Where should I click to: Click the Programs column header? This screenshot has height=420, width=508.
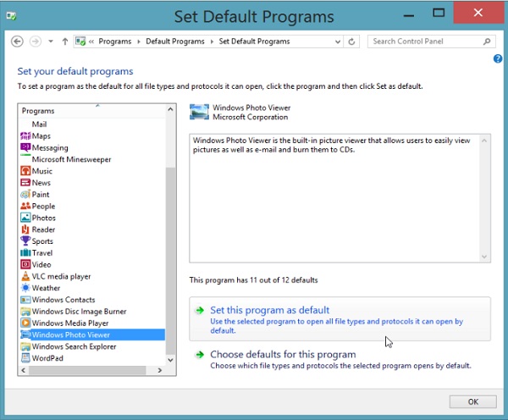(92, 111)
